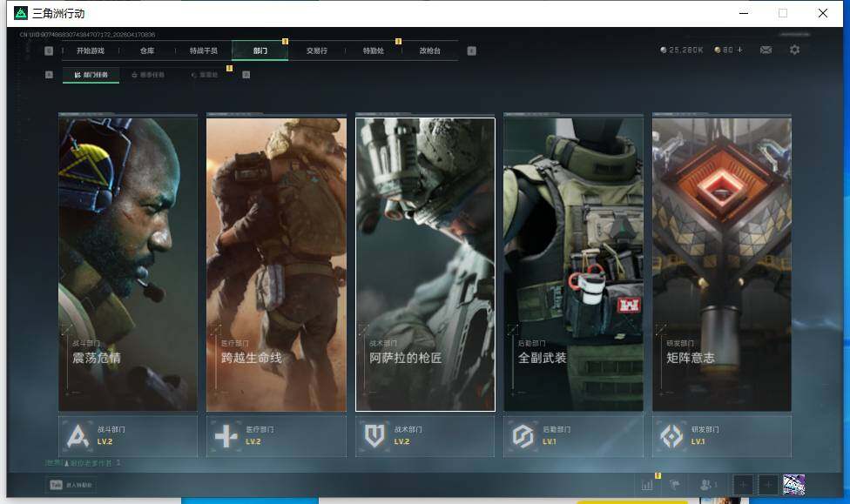Screen dimensions: 850x504
Task: Minimize the 三角洲行动 window
Action: pyautogui.click(x=744, y=13)
